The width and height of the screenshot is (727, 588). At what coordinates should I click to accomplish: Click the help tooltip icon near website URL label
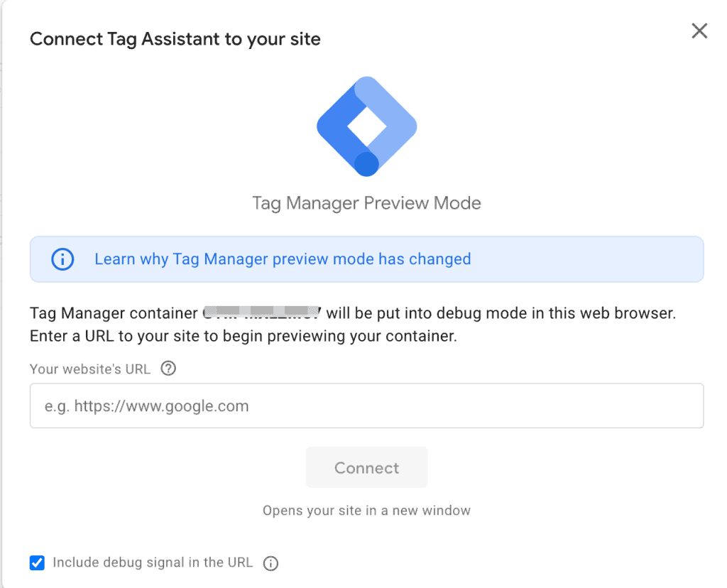point(168,369)
